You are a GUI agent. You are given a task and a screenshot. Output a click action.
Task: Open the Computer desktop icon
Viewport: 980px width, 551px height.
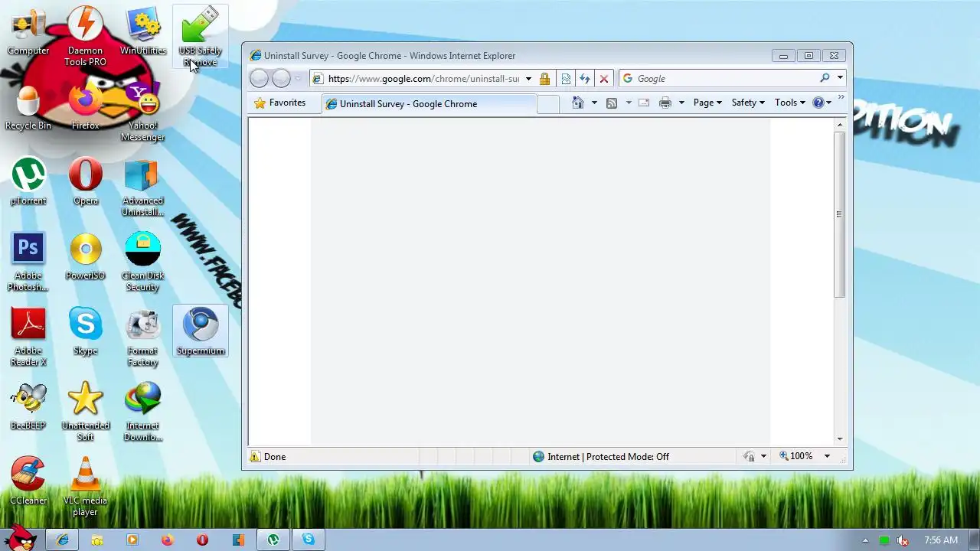tap(28, 32)
